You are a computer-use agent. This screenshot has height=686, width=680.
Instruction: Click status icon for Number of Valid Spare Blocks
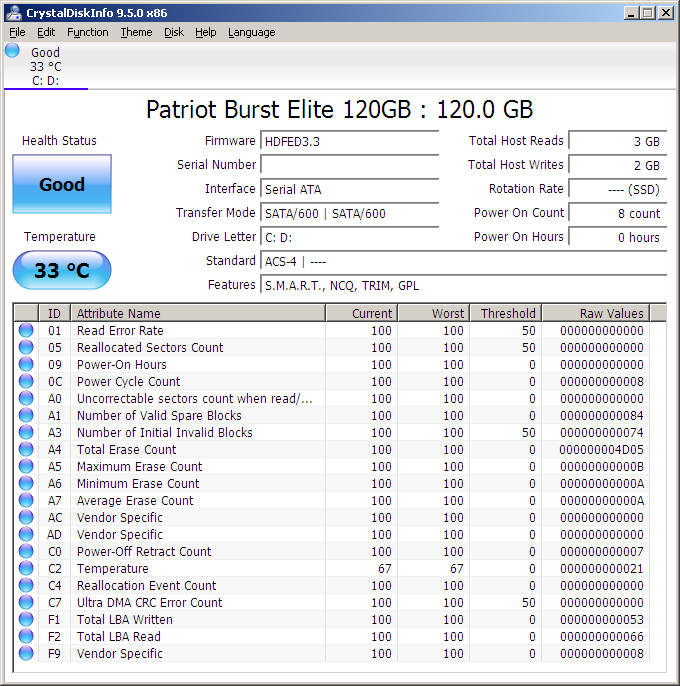pyautogui.click(x=26, y=415)
